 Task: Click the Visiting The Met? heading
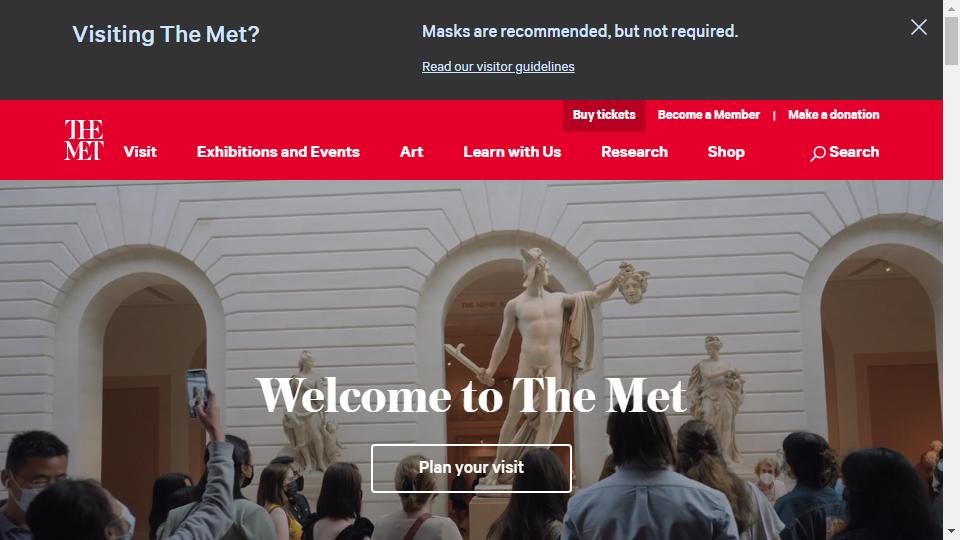tap(166, 34)
